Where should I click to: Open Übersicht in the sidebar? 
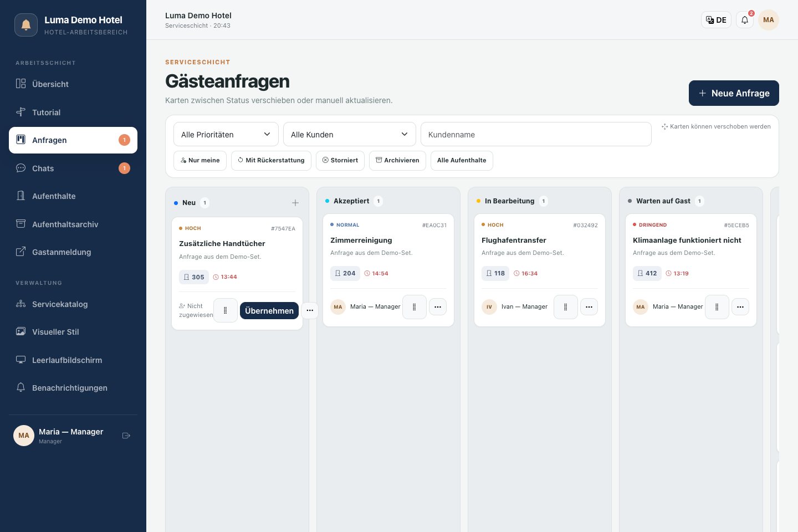73,84
